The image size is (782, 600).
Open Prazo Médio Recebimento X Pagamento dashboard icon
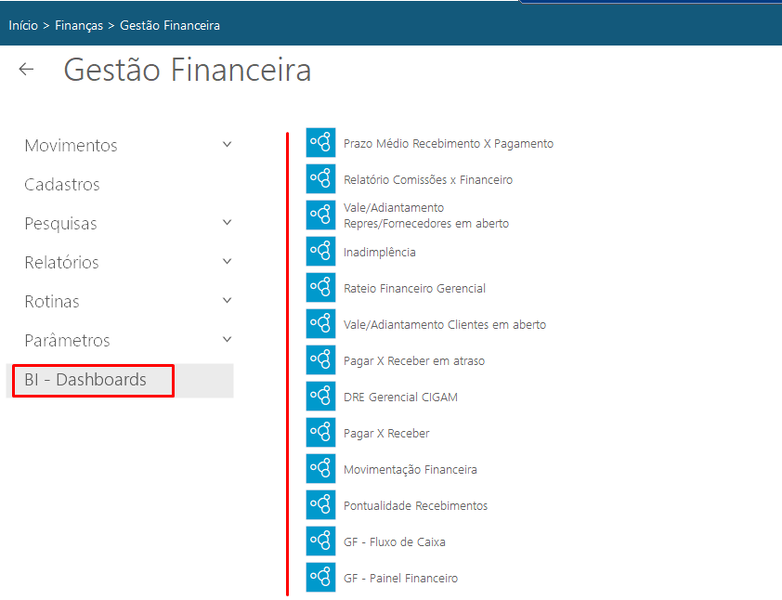pos(321,143)
